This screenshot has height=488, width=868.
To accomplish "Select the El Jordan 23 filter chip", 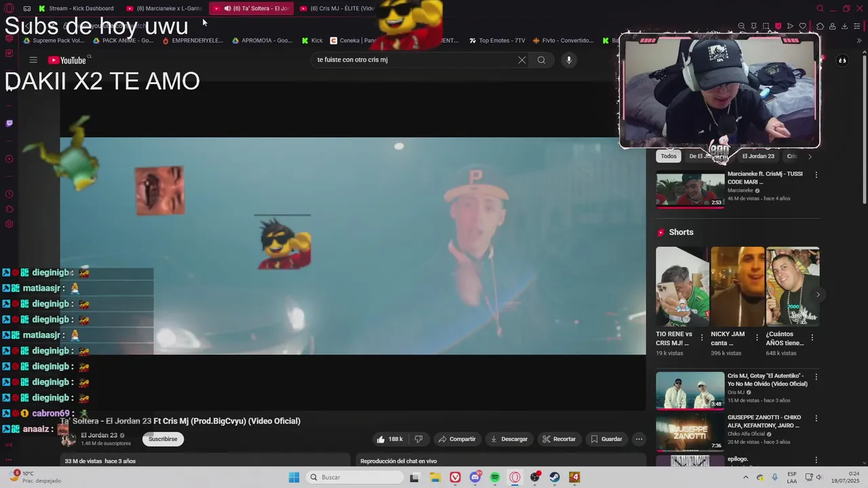I will click(x=758, y=157).
